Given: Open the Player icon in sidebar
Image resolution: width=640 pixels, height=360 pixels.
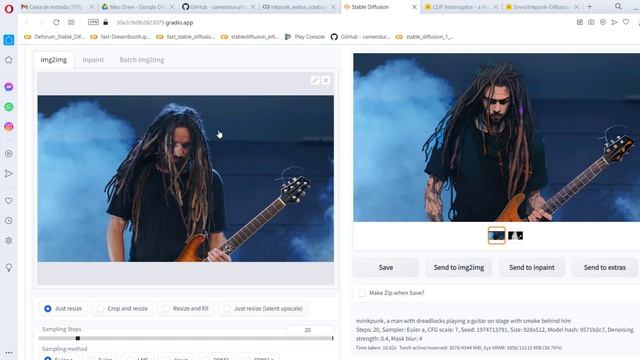Looking at the screenshot, I should [9, 154].
